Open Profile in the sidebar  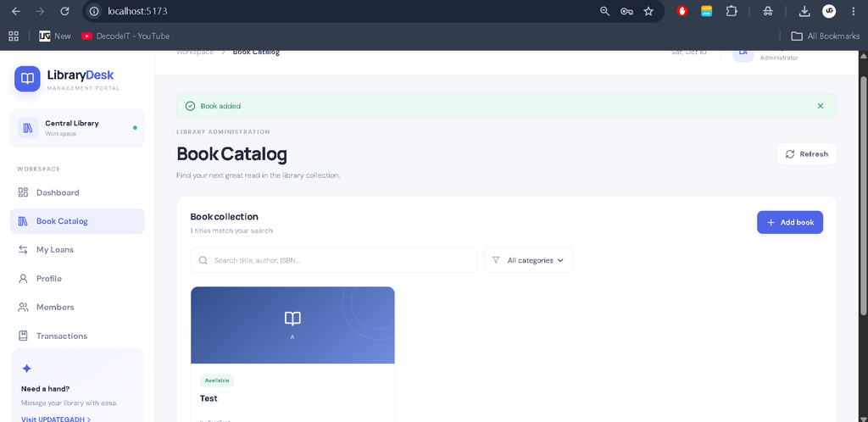coord(77,278)
